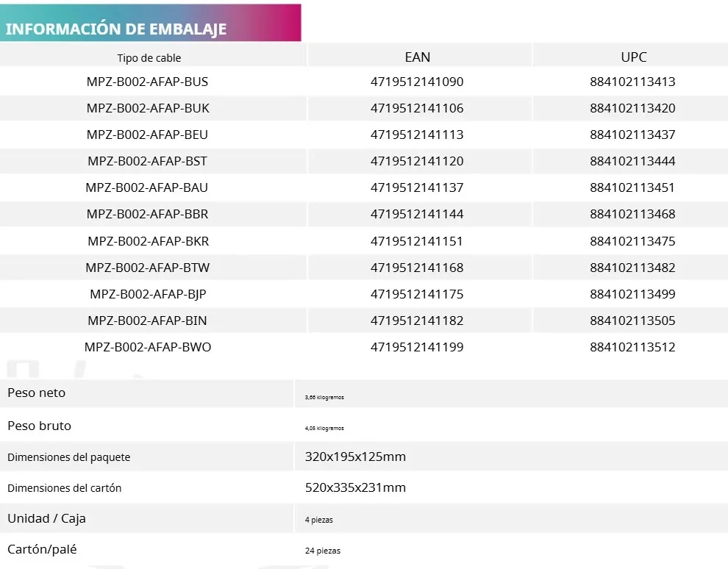The image size is (728, 569).
Task: Select the MPZ-B002-AFAP-BST row label
Action: [147, 161]
